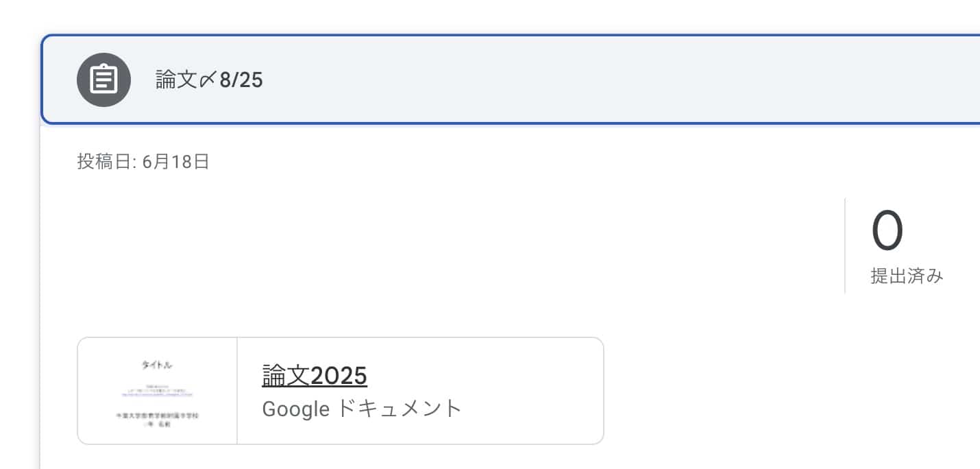Click the タイトル heading inside the thumbnail
This screenshot has width=980, height=469.
click(x=158, y=365)
